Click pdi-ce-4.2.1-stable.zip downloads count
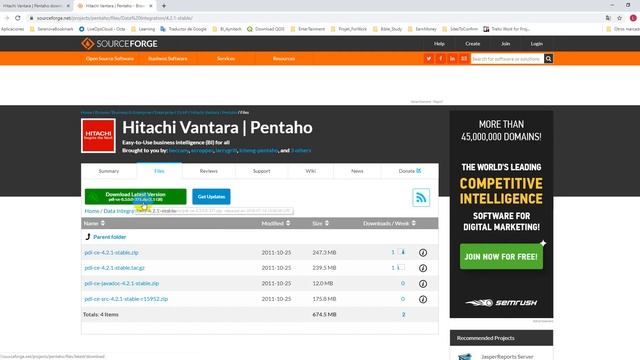640x360 pixels. click(x=393, y=253)
